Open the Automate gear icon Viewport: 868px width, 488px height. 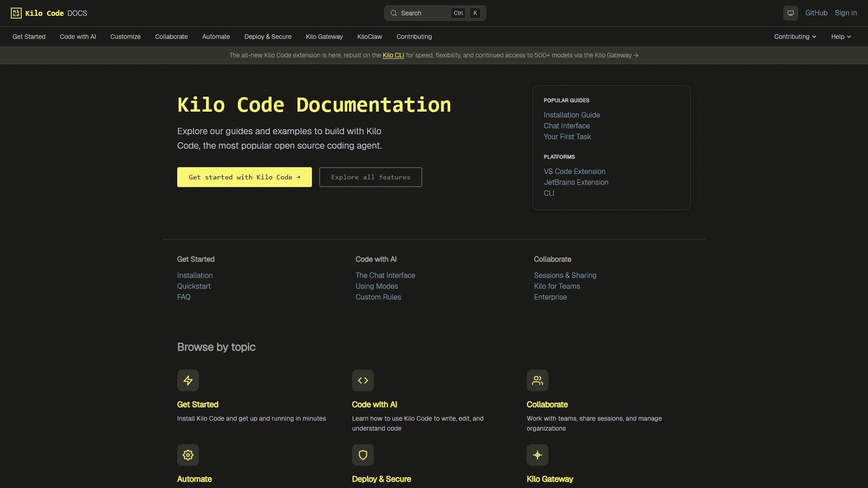[188, 455]
